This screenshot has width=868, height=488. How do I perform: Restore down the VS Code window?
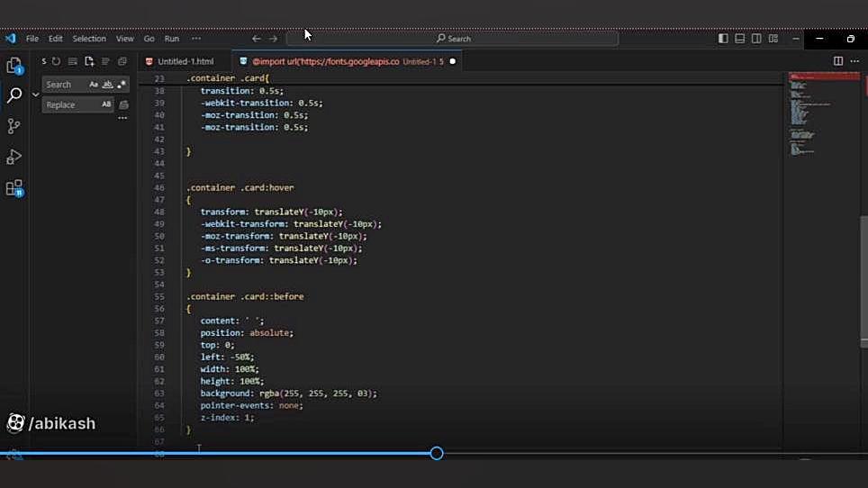tap(850, 39)
